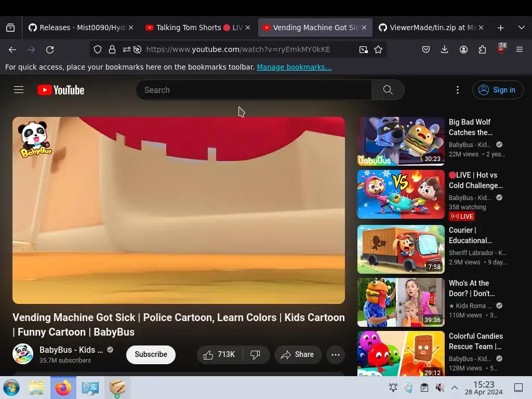532x399 pixels.
Task: Click the browser URL address field
Action: pos(238,49)
